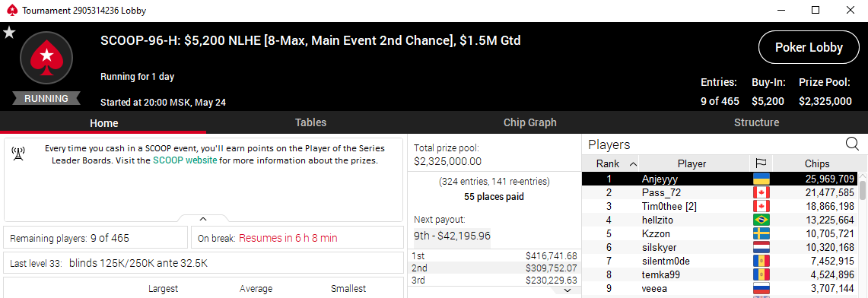The image size is (868, 298).
Task: Click hellzito's Brazil flag icon
Action: [x=761, y=220]
